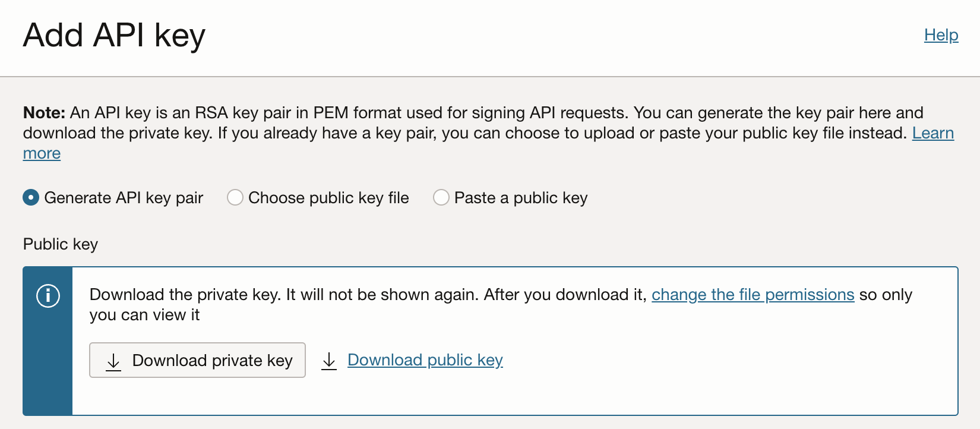
Task: Follow the Learn more link in the note
Action: click(x=932, y=133)
